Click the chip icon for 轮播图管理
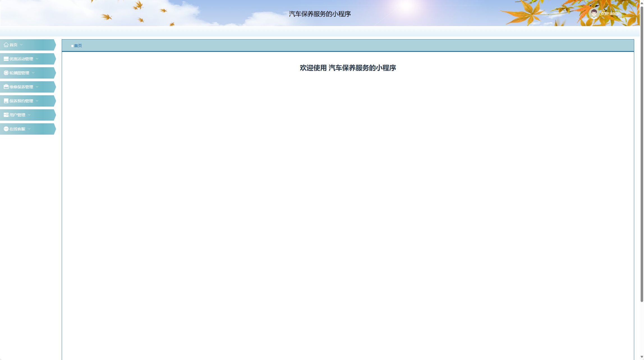The height and width of the screenshot is (360, 644). (6, 73)
